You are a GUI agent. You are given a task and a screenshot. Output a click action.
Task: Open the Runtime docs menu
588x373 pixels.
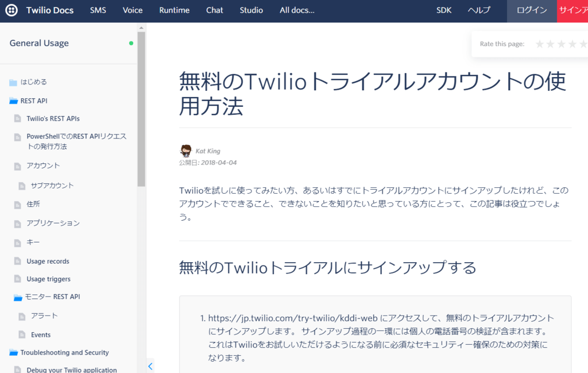(174, 10)
